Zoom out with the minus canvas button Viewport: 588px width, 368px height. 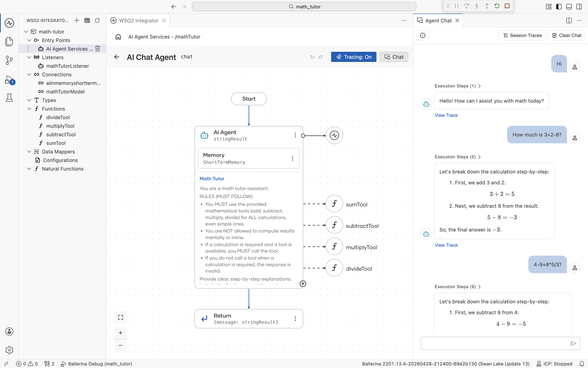[x=121, y=345]
